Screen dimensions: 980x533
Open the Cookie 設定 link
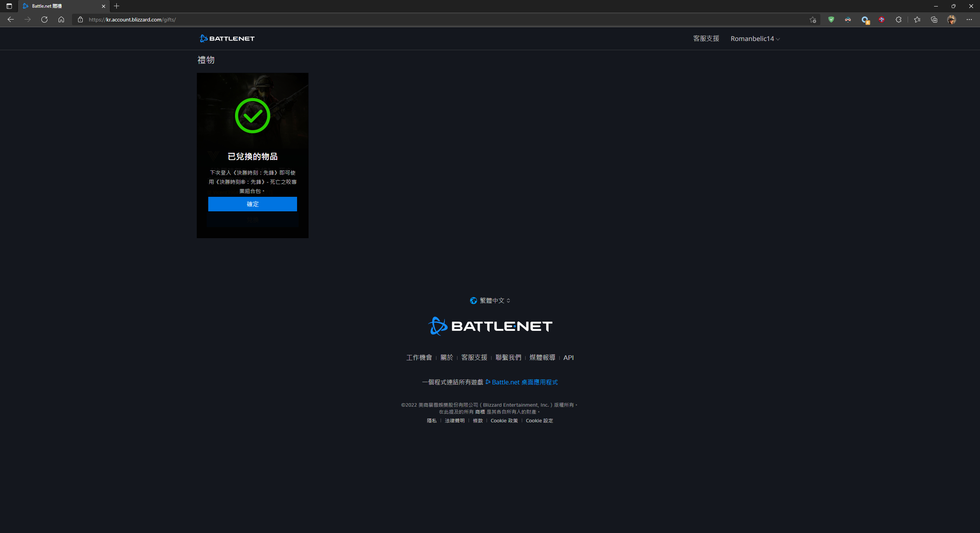pyautogui.click(x=539, y=421)
